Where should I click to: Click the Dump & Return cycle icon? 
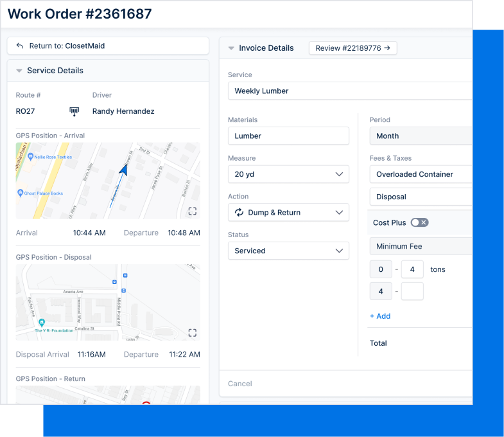pyautogui.click(x=239, y=212)
